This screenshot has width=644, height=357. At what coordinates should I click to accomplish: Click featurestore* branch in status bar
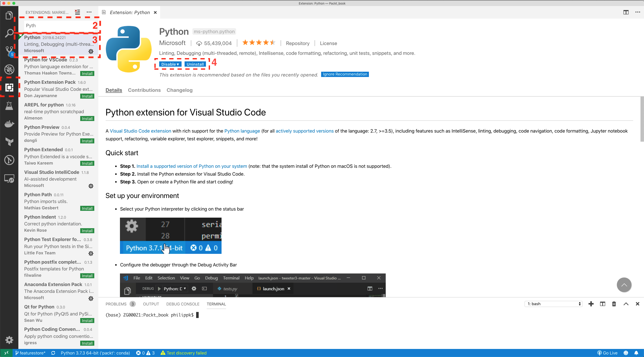30,353
